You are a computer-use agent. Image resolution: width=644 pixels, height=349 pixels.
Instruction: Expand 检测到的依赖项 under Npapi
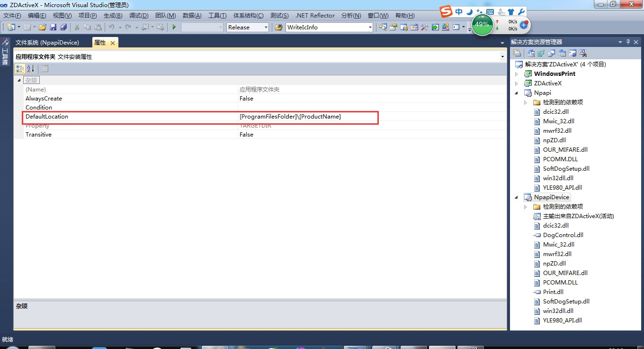coord(526,102)
